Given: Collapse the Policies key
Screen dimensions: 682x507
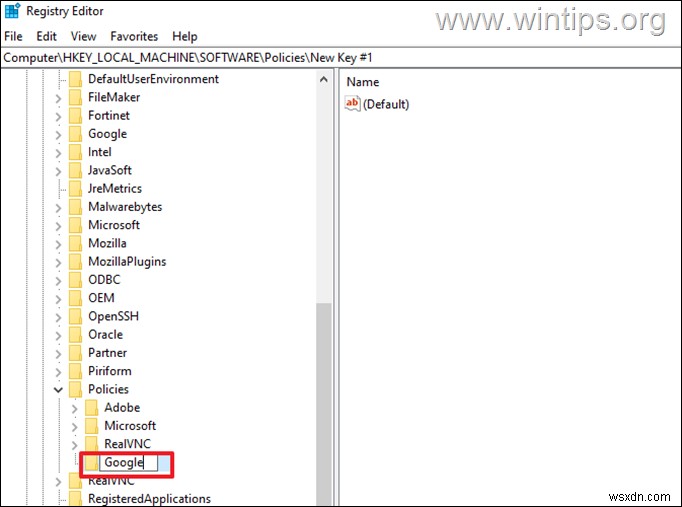Looking at the screenshot, I should point(58,390).
